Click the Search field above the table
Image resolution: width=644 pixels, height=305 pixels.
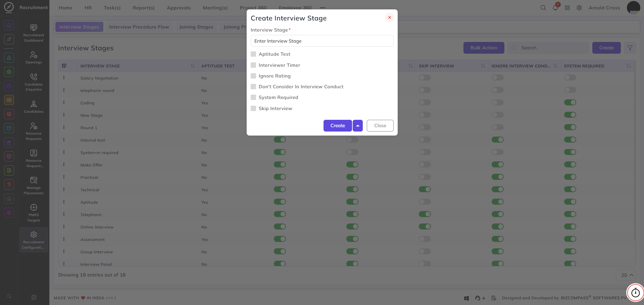[x=548, y=48]
